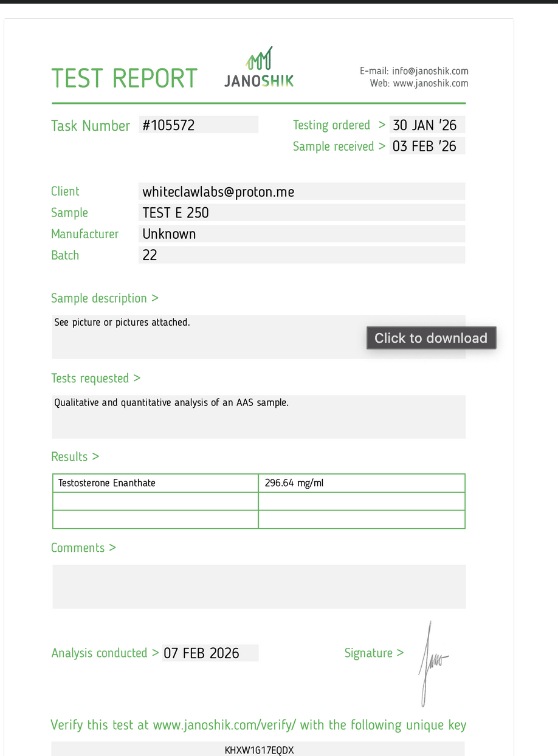Click the Batch field showing 22
The image size is (558, 756).
point(301,255)
